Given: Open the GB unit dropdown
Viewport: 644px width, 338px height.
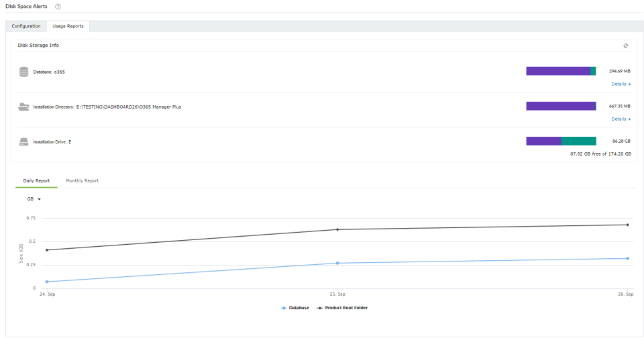Looking at the screenshot, I should point(34,199).
